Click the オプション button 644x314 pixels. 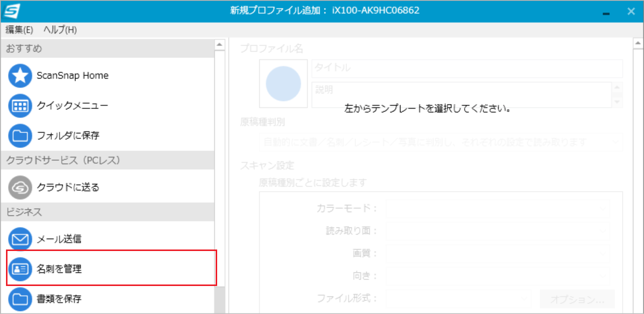click(x=577, y=298)
